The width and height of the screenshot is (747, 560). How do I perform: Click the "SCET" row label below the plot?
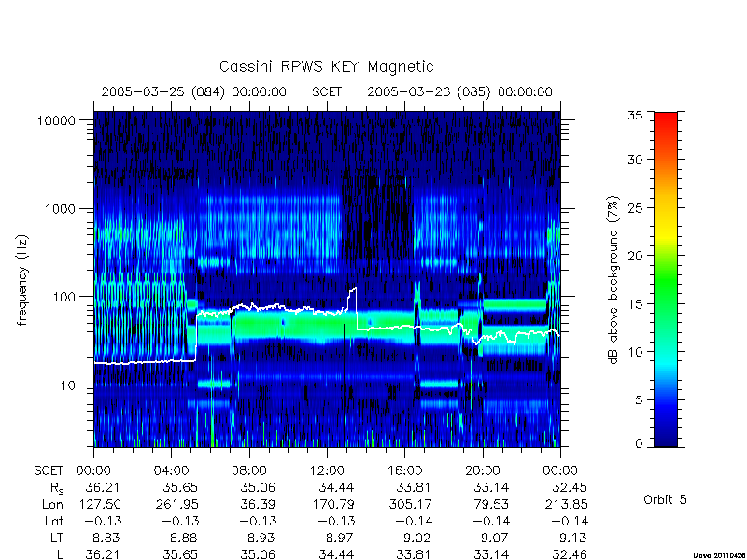49,471
